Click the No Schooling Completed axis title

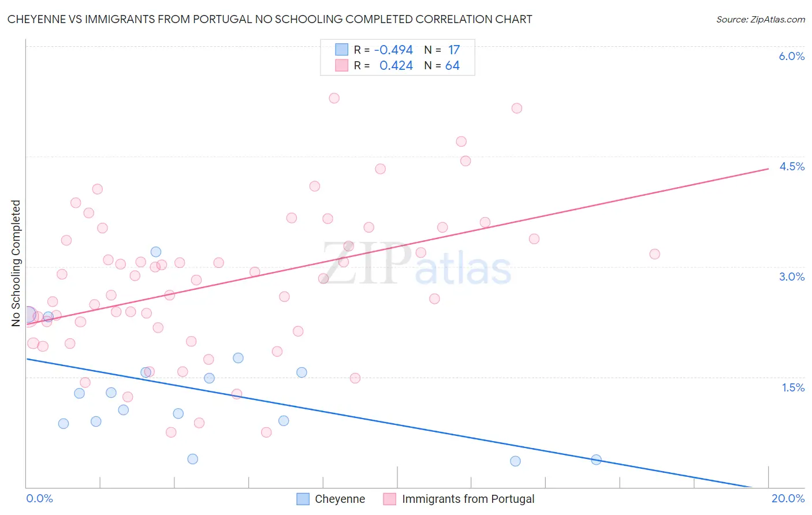pos(16,263)
